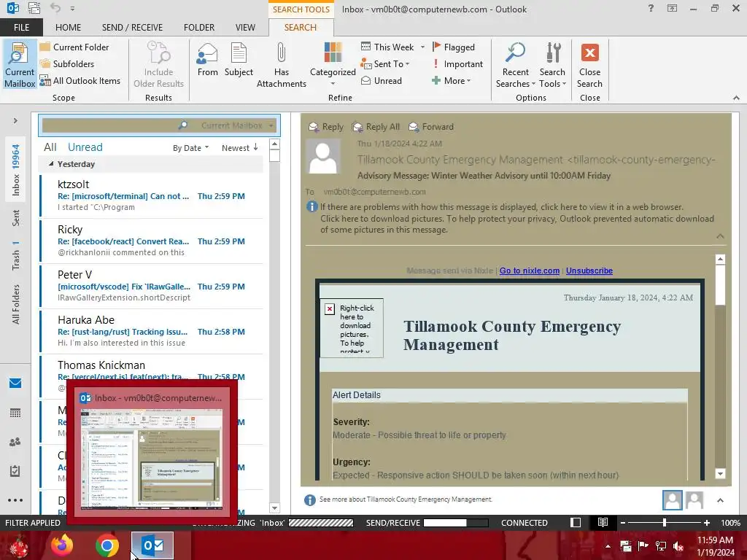747x560 pixels.
Task: Open This Week date dropdown
Action: [392, 47]
